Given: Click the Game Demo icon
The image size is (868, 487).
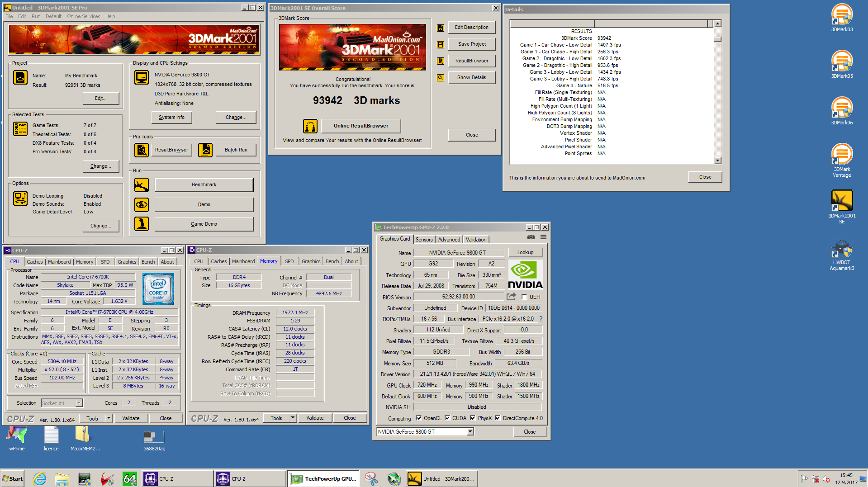Looking at the screenshot, I should (142, 224).
